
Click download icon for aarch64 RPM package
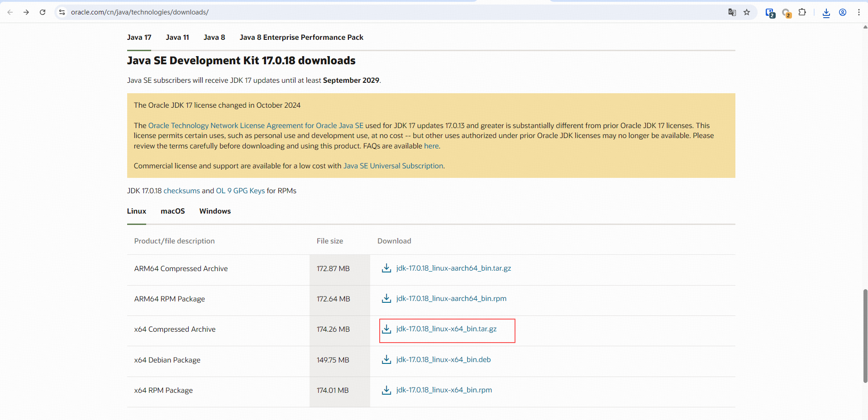pyautogui.click(x=386, y=299)
